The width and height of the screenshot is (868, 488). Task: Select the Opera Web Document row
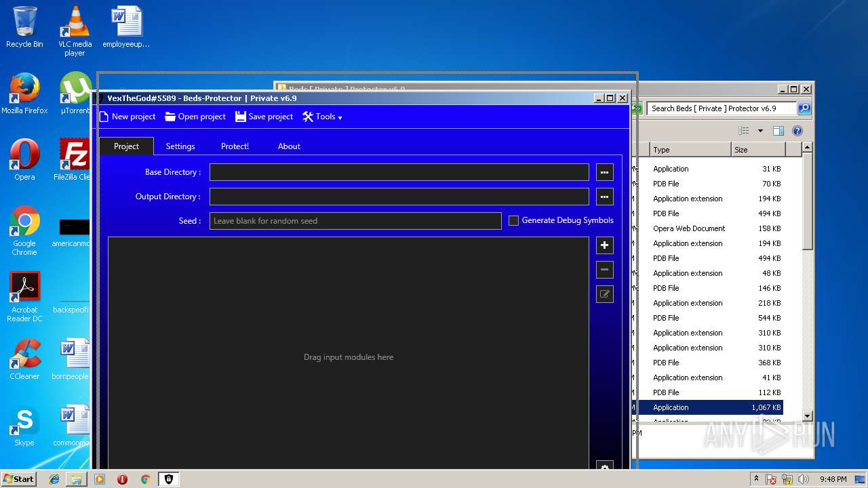[x=708, y=228]
